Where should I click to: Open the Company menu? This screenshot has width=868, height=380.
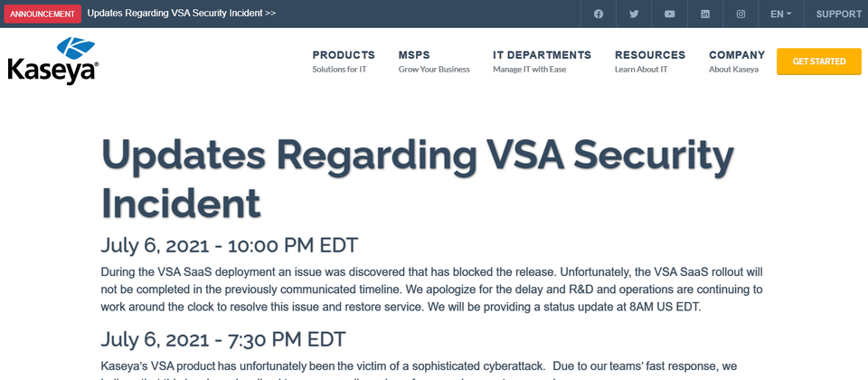click(x=737, y=55)
